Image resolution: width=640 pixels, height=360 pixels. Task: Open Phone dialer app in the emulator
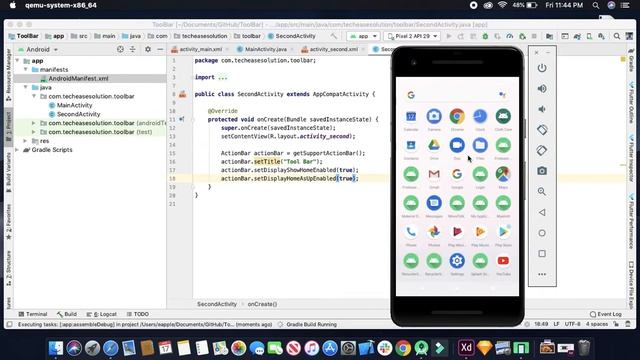coord(411,232)
